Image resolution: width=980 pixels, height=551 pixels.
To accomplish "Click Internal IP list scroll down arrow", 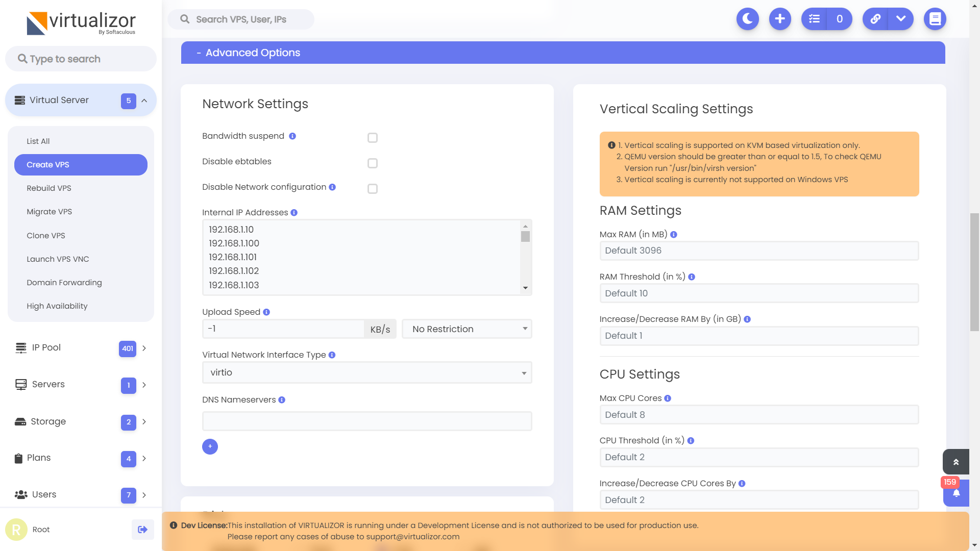I will click(x=525, y=288).
